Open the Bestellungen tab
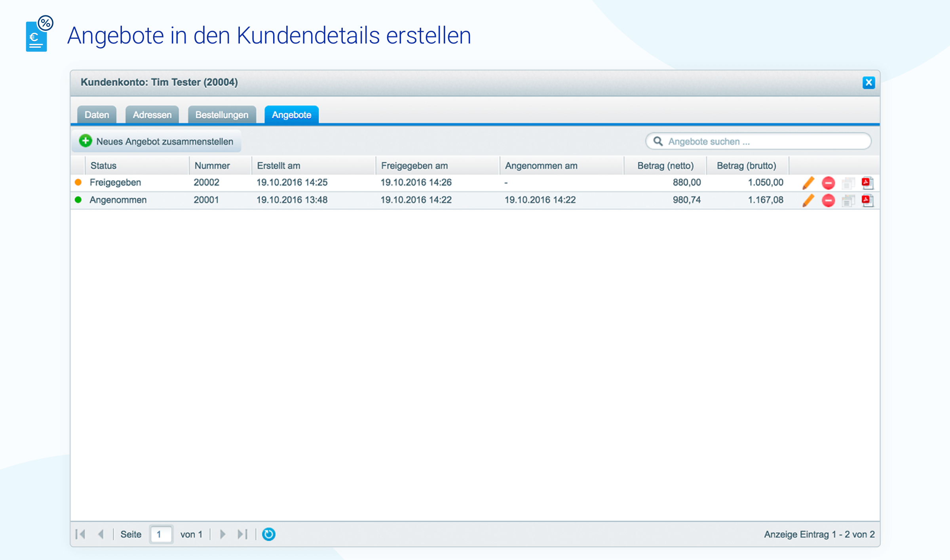Viewport: 950px width, 560px height. click(222, 115)
